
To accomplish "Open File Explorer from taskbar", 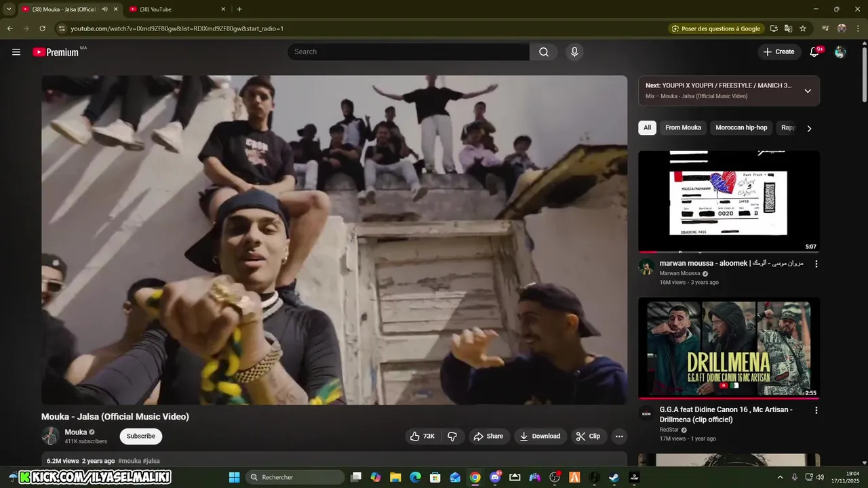I will [x=395, y=477].
